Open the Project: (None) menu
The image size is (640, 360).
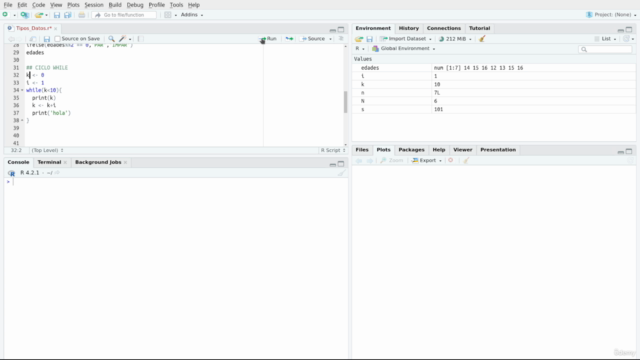pyautogui.click(x=611, y=15)
